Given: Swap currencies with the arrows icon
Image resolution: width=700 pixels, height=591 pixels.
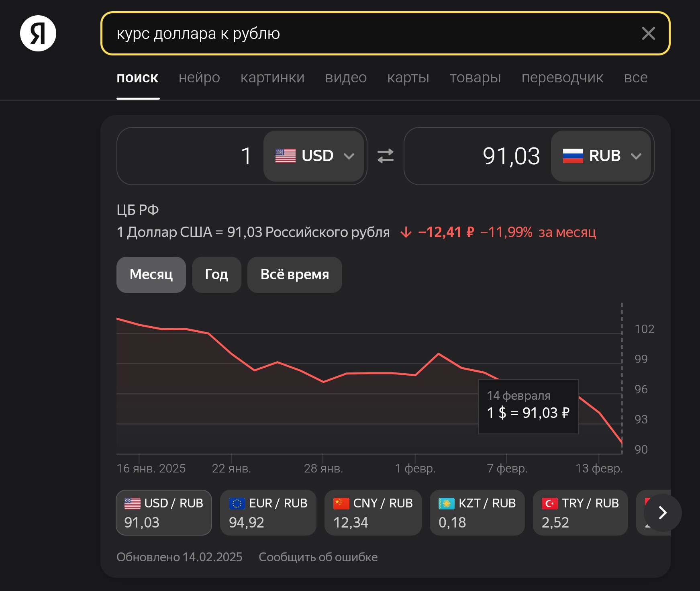Looking at the screenshot, I should (x=386, y=156).
